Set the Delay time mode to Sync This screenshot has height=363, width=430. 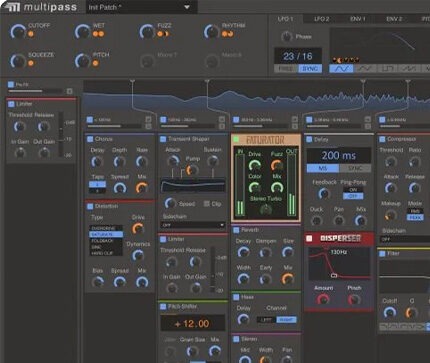tap(355, 168)
